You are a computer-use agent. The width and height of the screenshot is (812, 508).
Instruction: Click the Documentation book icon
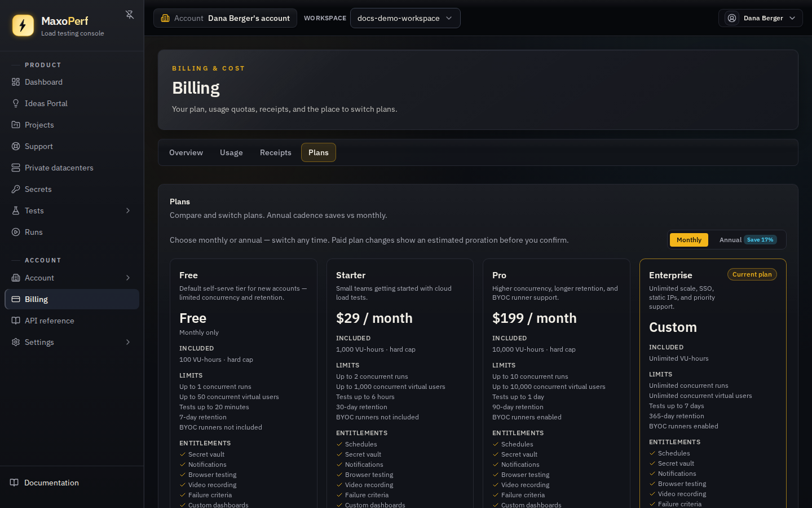(x=15, y=483)
